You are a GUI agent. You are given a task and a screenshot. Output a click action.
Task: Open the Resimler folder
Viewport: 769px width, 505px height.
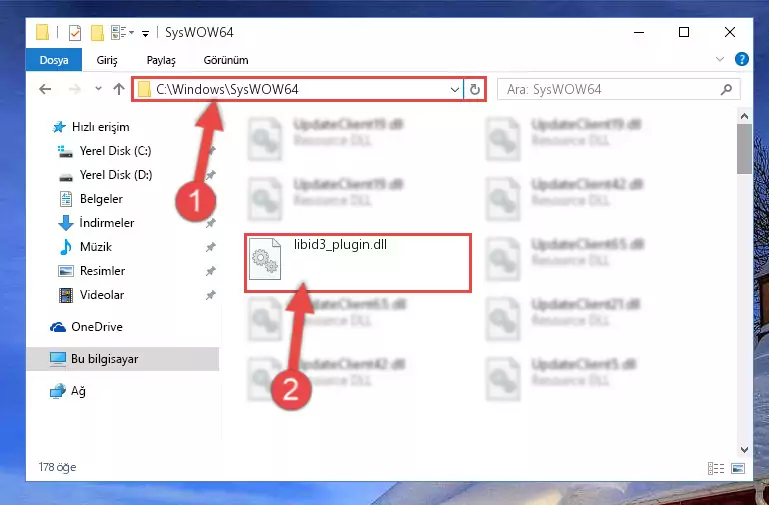[x=102, y=271]
